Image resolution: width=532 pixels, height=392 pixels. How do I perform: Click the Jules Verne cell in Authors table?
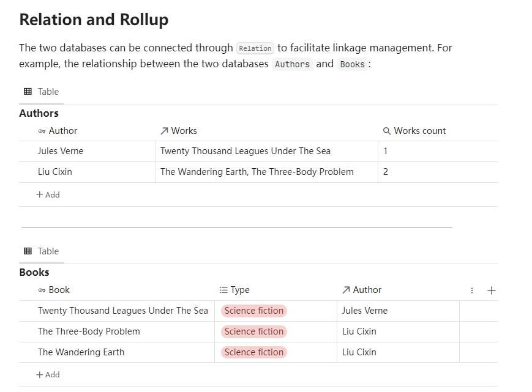tap(61, 151)
